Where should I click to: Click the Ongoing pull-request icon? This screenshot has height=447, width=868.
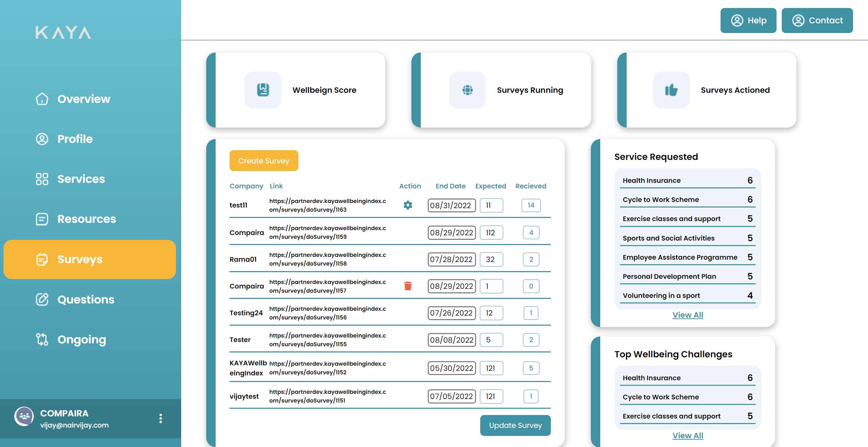[x=42, y=339]
